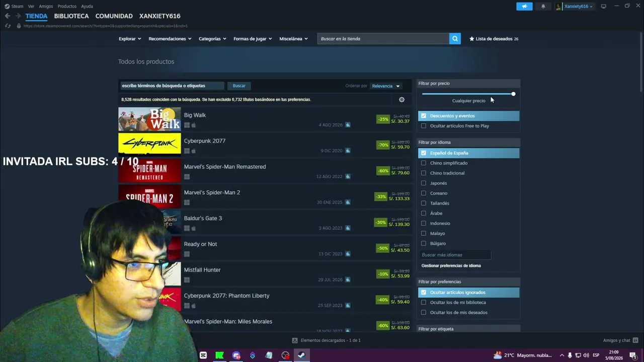
Task: Show hidden system tray icons
Action: [562, 355]
